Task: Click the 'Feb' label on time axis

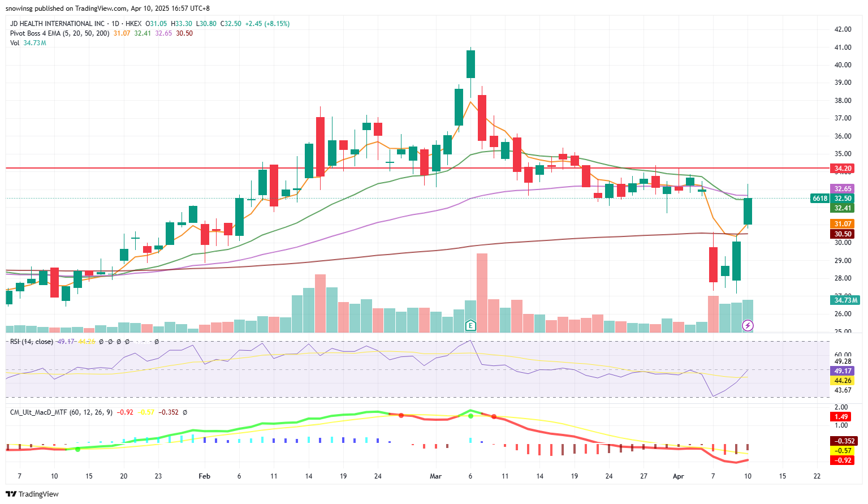Action: pos(205,476)
